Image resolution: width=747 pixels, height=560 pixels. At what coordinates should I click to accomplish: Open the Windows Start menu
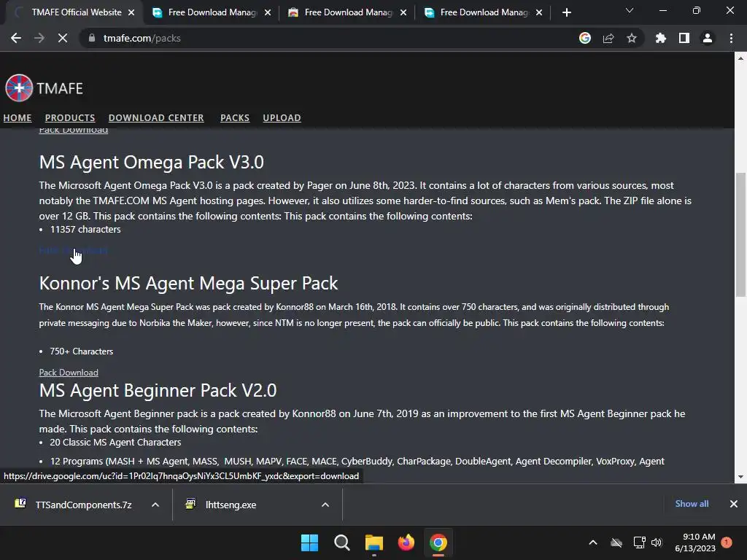pyautogui.click(x=309, y=542)
